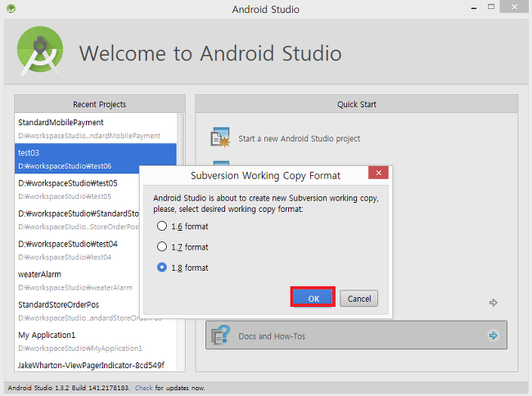Image resolution: width=532 pixels, height=396 pixels.
Task: Click the Android Studio title bar icon
Action: tap(11, 8)
